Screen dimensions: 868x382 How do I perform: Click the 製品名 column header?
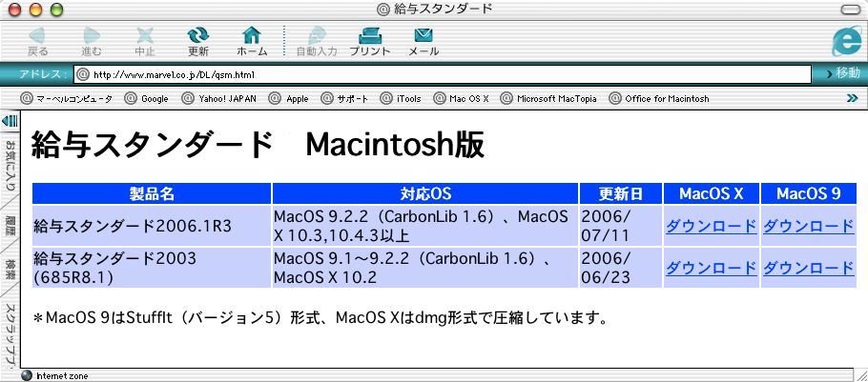click(x=152, y=193)
